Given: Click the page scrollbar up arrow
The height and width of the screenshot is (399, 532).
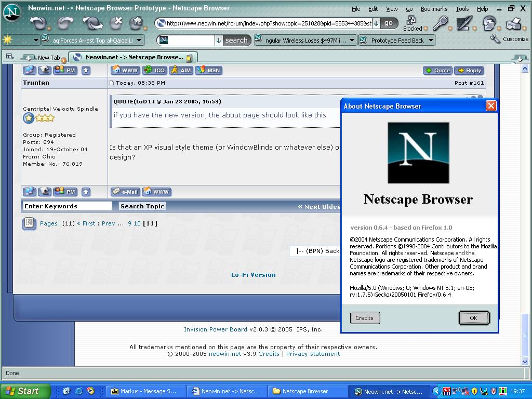Looking at the screenshot, I should coord(525,68).
